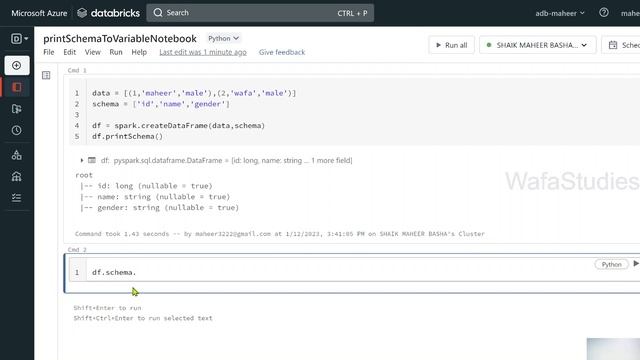Open the Compute icon in sidebar
The image size is (640, 360).
(17, 176)
